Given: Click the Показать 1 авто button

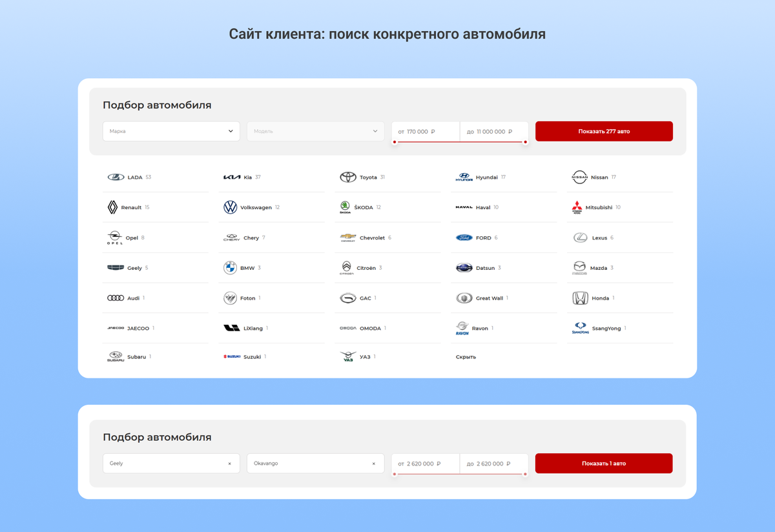Looking at the screenshot, I should (604, 464).
